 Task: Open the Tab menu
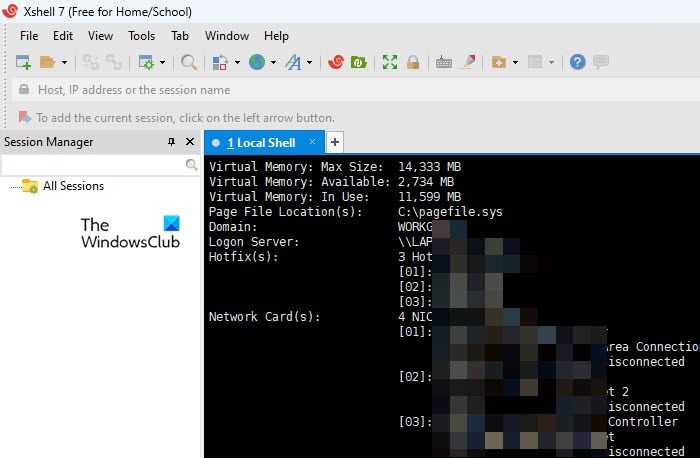point(180,36)
